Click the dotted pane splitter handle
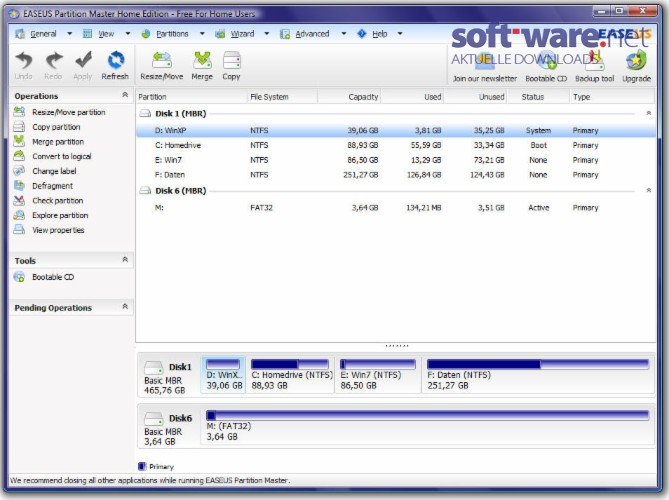This screenshot has height=500, width=669. coord(397,346)
